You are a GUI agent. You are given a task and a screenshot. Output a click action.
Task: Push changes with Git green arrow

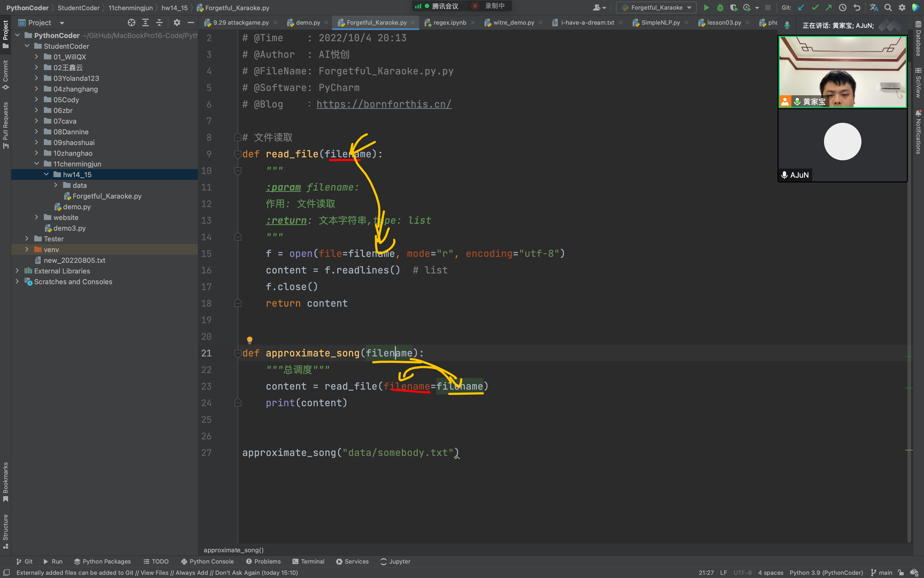[829, 7]
